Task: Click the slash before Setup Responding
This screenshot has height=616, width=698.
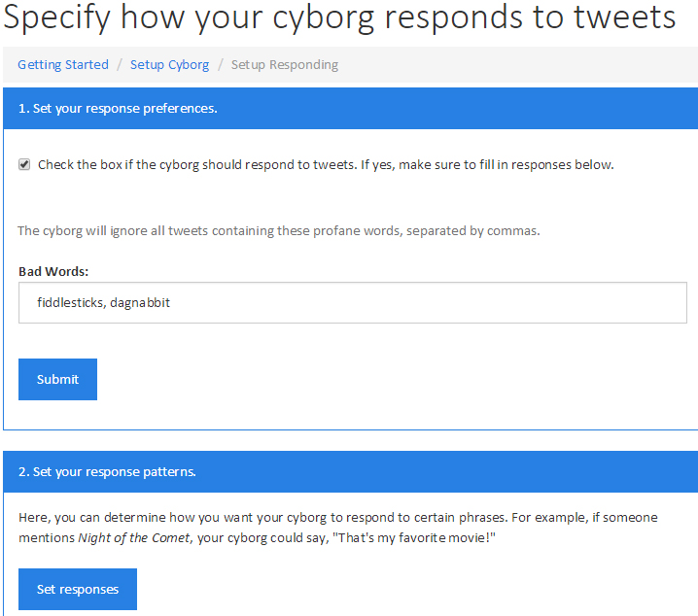Action: 221,65
